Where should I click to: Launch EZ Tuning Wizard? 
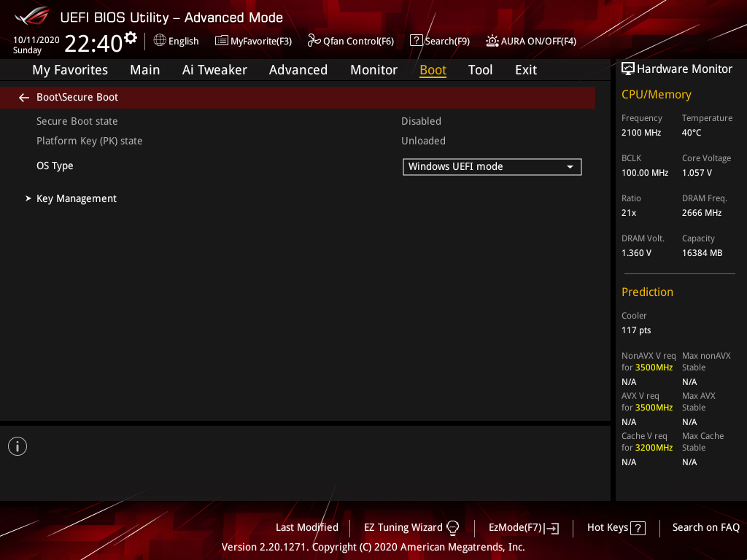click(x=411, y=528)
